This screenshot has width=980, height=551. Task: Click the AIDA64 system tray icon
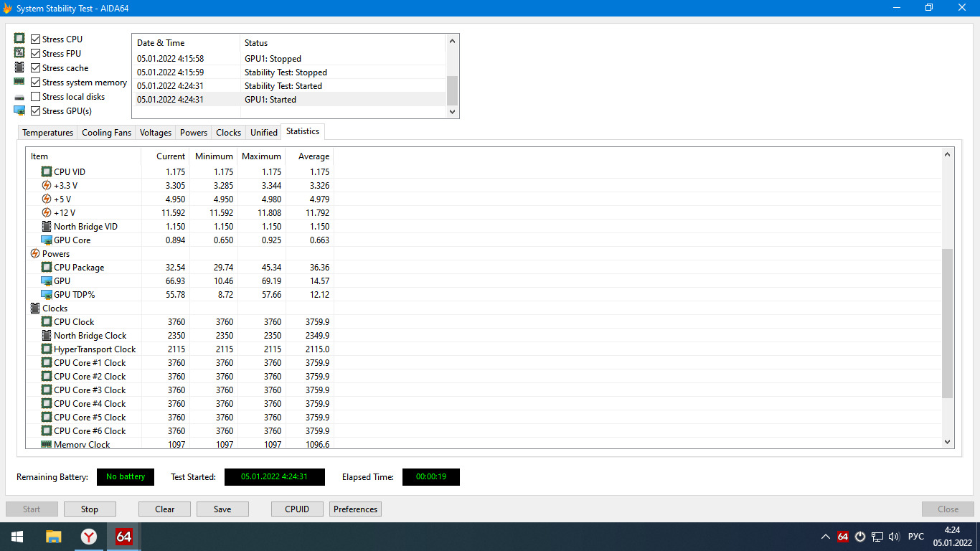[x=843, y=537]
